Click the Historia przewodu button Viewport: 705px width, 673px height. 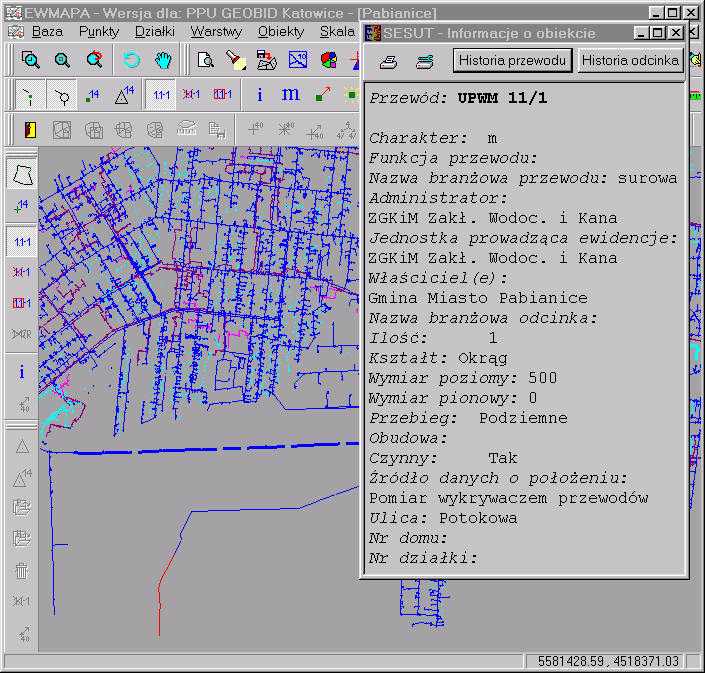513,61
